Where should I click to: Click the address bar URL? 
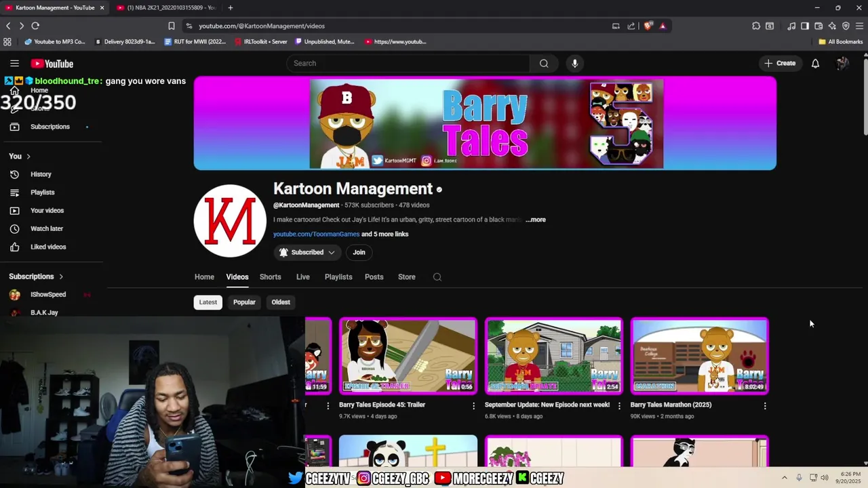(262, 26)
